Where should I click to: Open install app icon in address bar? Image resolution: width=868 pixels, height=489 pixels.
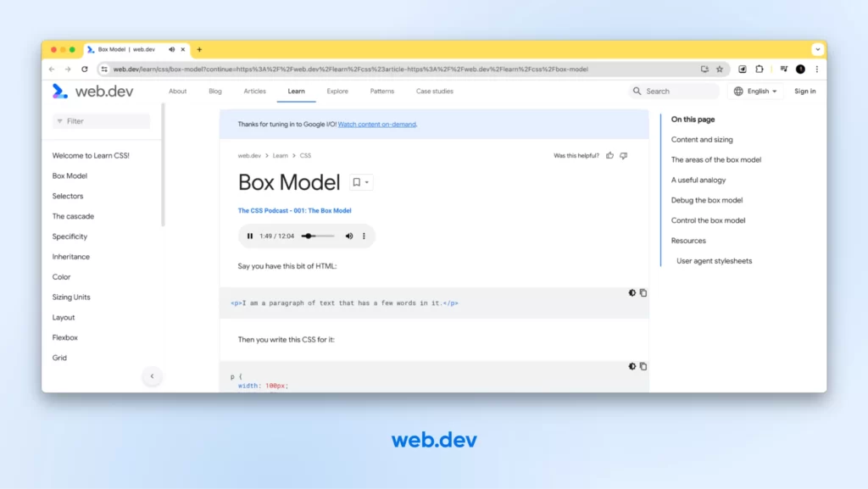[x=704, y=69]
